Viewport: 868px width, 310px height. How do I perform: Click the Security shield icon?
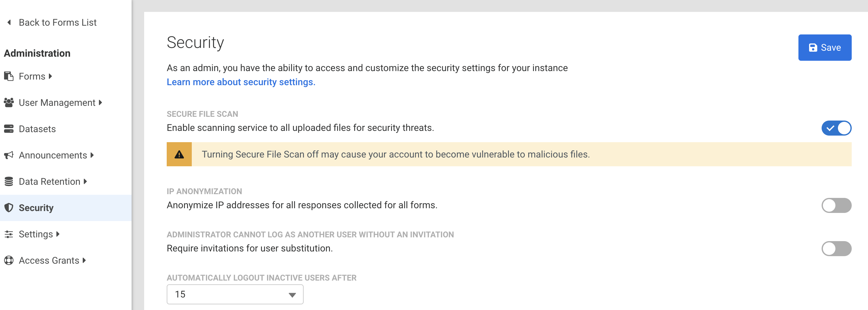coord(9,208)
